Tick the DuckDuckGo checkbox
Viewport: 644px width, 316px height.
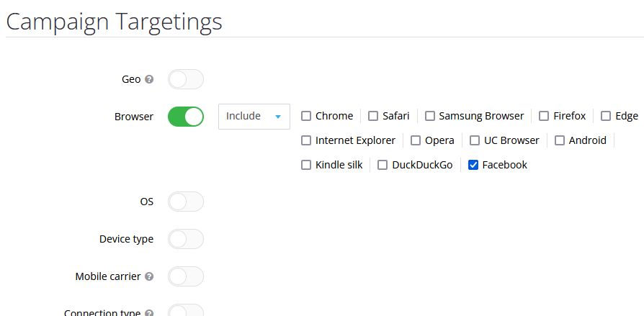383,165
